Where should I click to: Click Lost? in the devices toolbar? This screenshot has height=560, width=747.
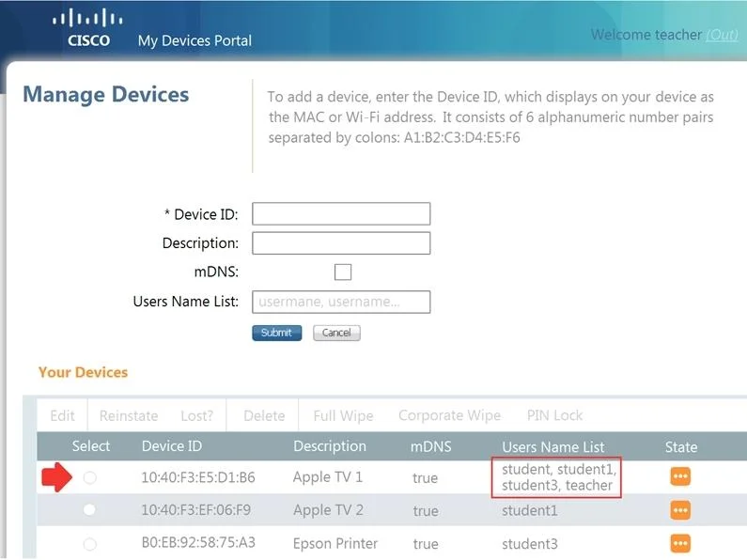196,415
